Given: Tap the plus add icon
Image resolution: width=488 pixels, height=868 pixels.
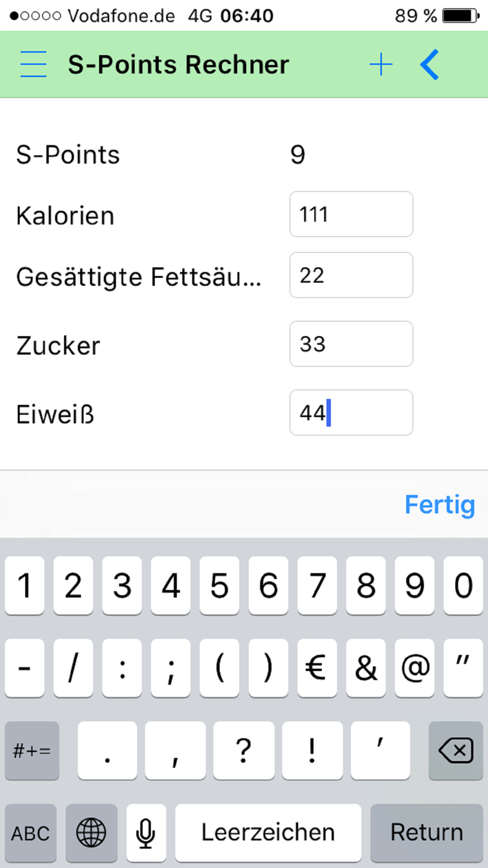Looking at the screenshot, I should [381, 65].
